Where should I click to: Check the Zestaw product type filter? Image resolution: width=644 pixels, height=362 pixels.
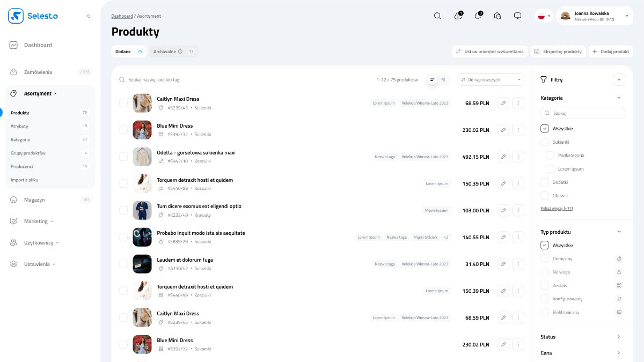point(545,285)
